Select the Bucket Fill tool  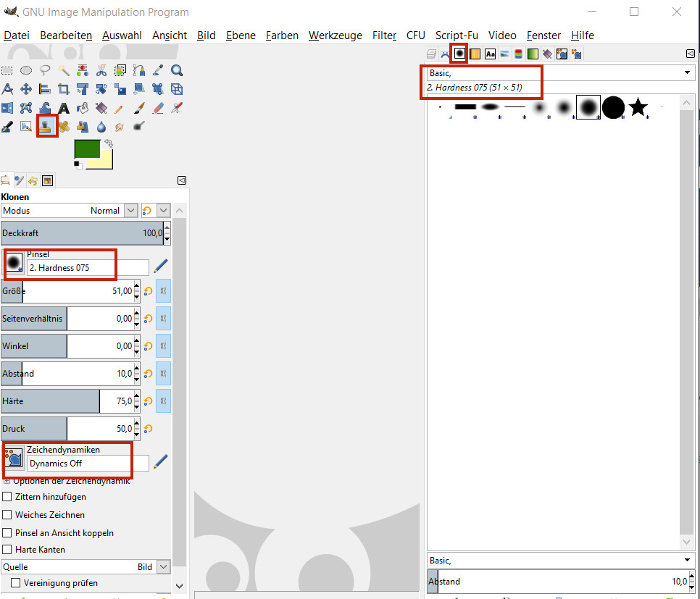(x=83, y=108)
